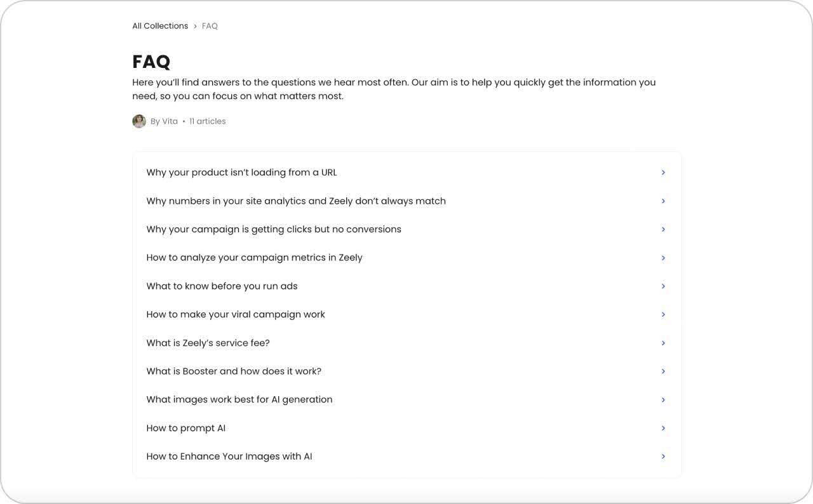The width and height of the screenshot is (813, 504).
Task: Click chevron next to AI generation images article
Action: pos(663,400)
